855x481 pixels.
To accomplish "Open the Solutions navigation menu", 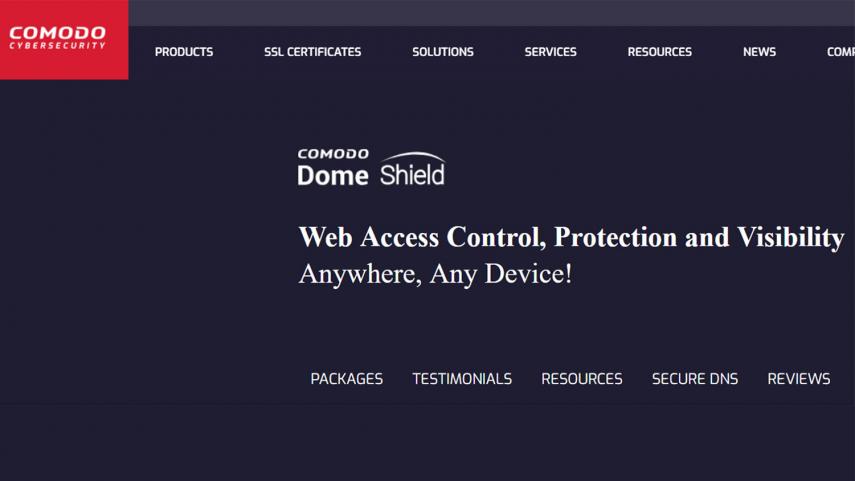I will coord(443,52).
